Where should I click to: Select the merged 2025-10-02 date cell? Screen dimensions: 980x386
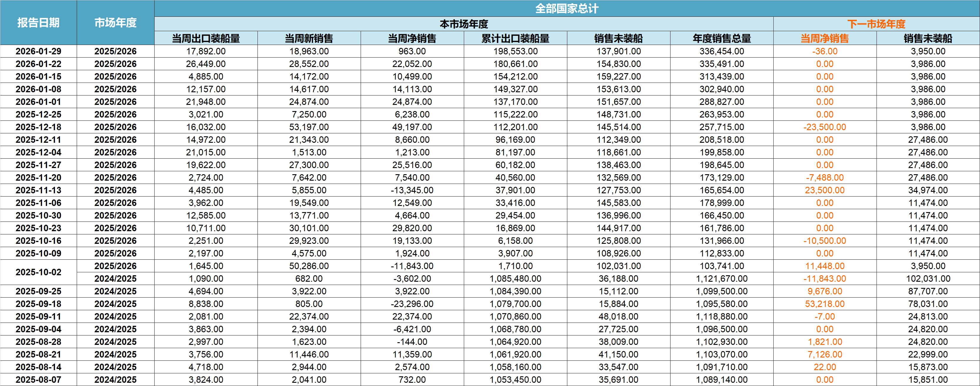point(39,272)
